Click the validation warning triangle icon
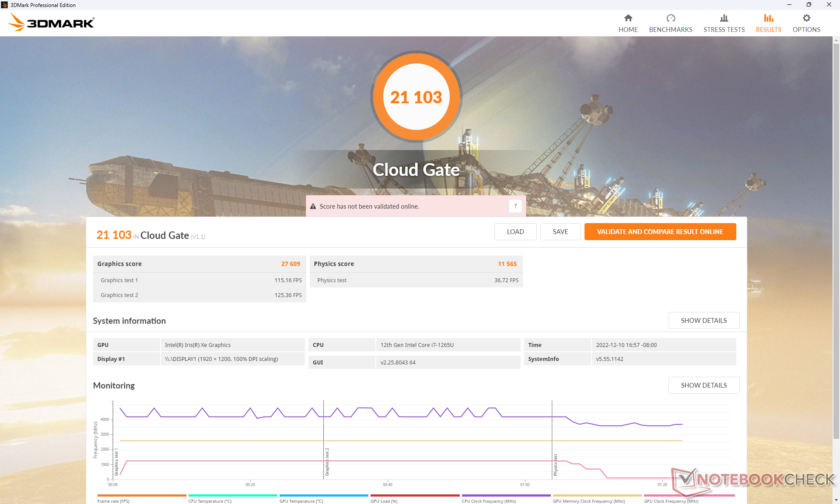Image resolution: width=840 pixels, height=504 pixels. tap(313, 206)
